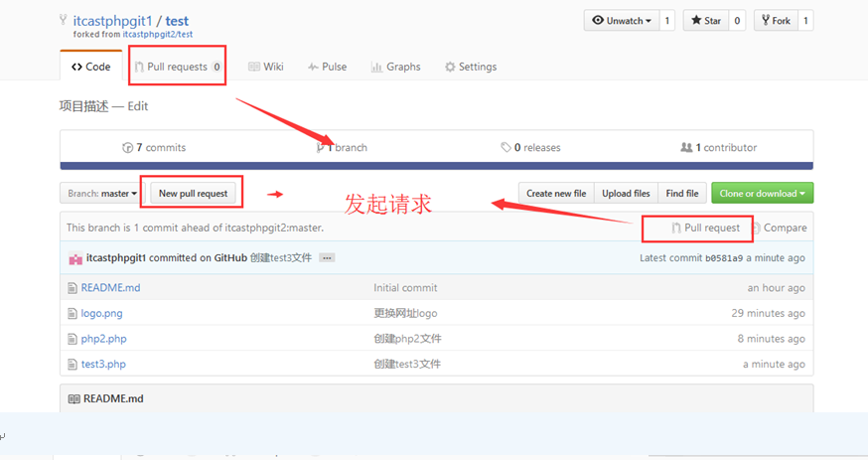The width and height of the screenshot is (868, 460).
Task: View the 7 commits history
Action: tap(154, 147)
